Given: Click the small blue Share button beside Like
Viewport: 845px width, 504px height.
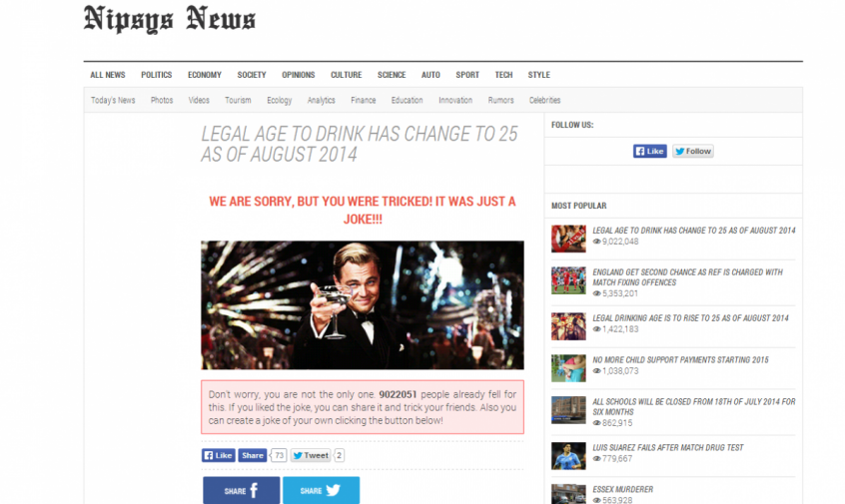Looking at the screenshot, I should pos(253,455).
